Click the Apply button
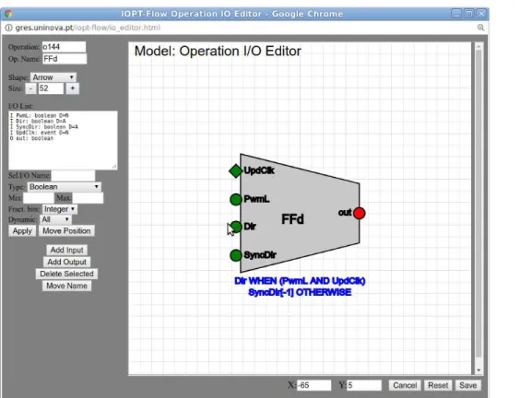The height and width of the screenshot is (398, 532). click(x=22, y=231)
